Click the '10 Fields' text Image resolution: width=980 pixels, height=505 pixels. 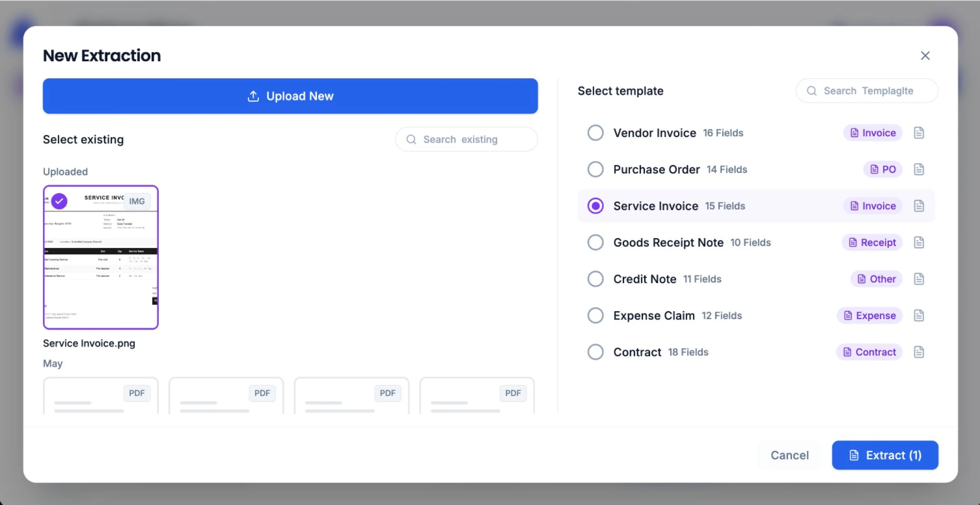pos(751,242)
